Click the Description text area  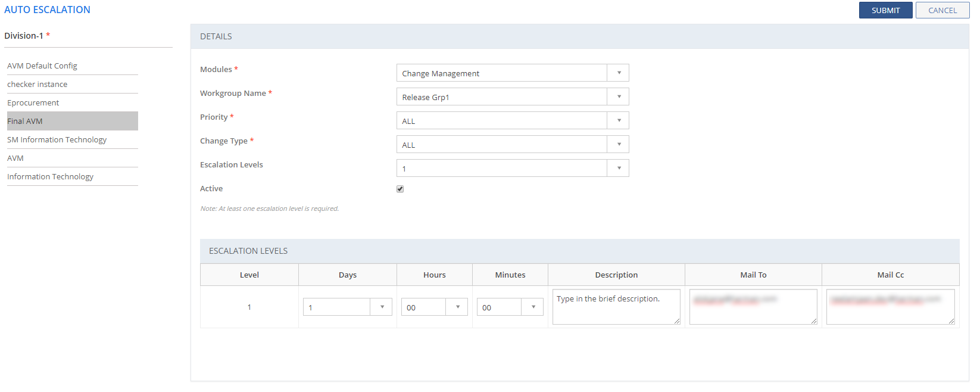pos(616,307)
